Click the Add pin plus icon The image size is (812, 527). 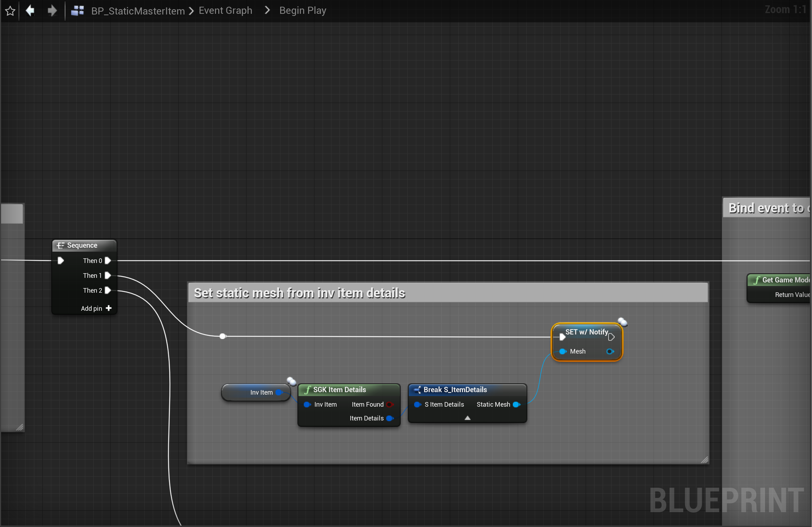[x=109, y=308]
